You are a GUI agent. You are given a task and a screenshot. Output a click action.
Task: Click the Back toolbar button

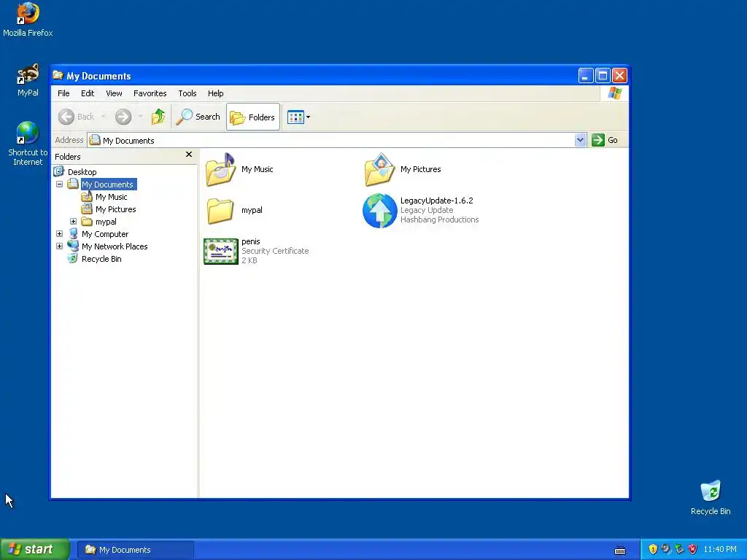(x=77, y=117)
